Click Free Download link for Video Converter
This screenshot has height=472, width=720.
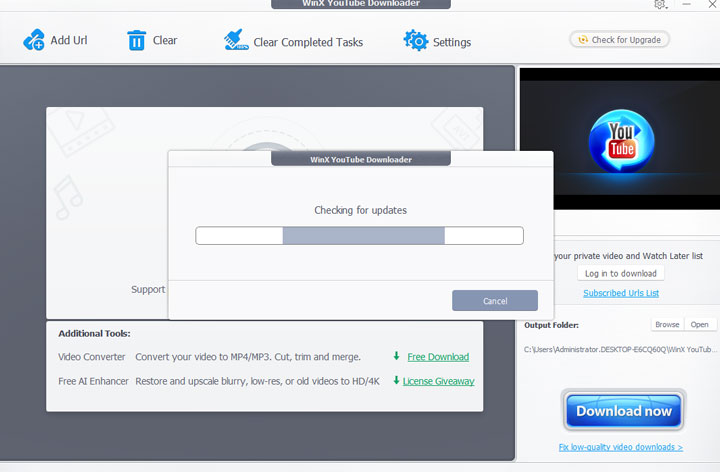pyautogui.click(x=438, y=357)
